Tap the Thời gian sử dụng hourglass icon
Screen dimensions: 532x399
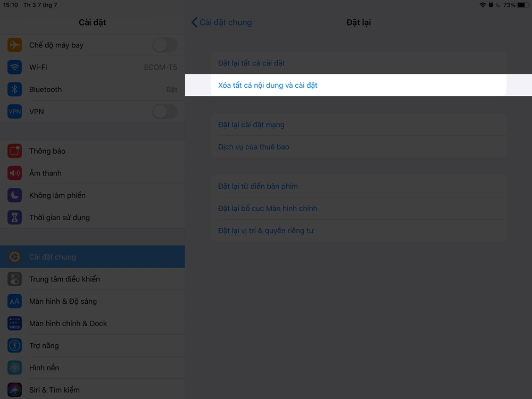[14, 218]
